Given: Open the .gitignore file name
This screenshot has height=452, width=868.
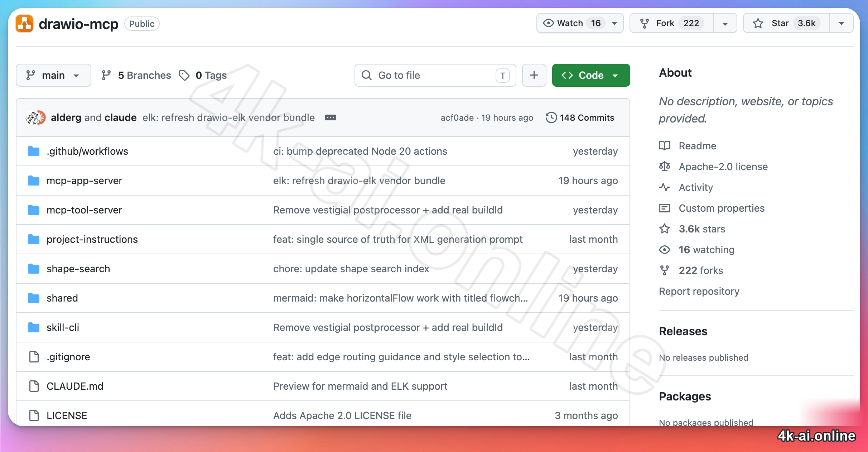Looking at the screenshot, I should (68, 357).
